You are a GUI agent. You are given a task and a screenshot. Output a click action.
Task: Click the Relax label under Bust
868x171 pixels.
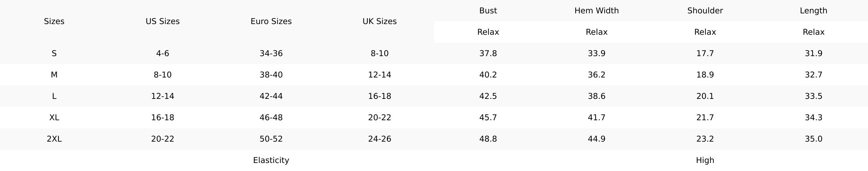(x=488, y=32)
